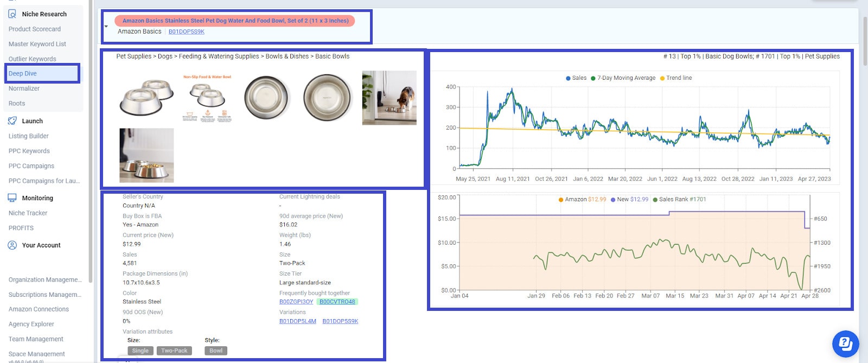Open Niche Tracker
Screen dimensions: 868x363
point(28,213)
